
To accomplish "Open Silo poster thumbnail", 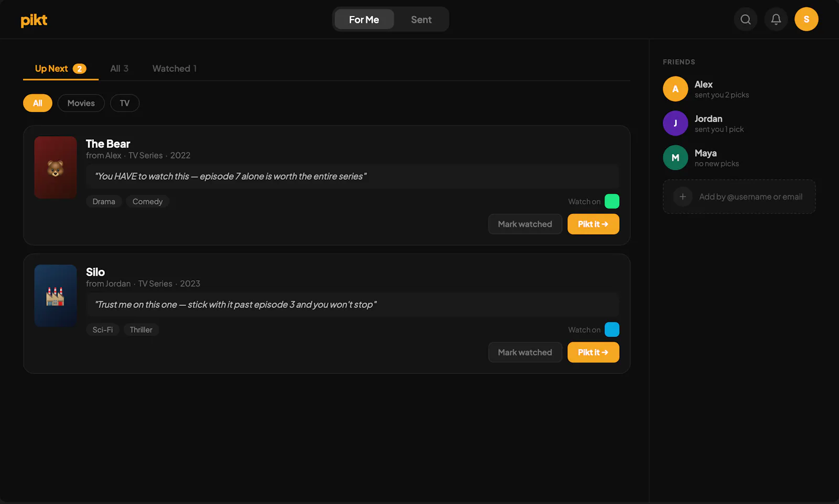I will tap(56, 296).
